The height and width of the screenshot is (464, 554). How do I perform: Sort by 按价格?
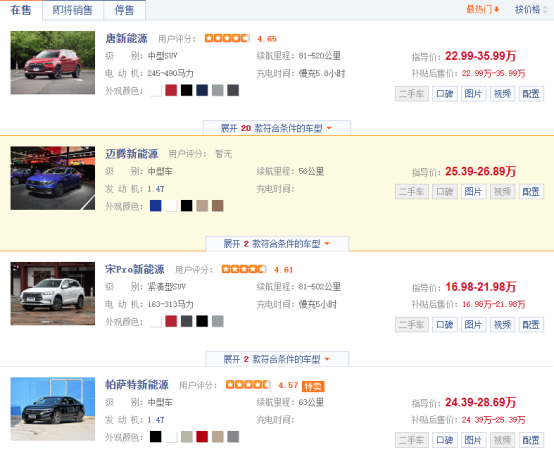[531, 10]
